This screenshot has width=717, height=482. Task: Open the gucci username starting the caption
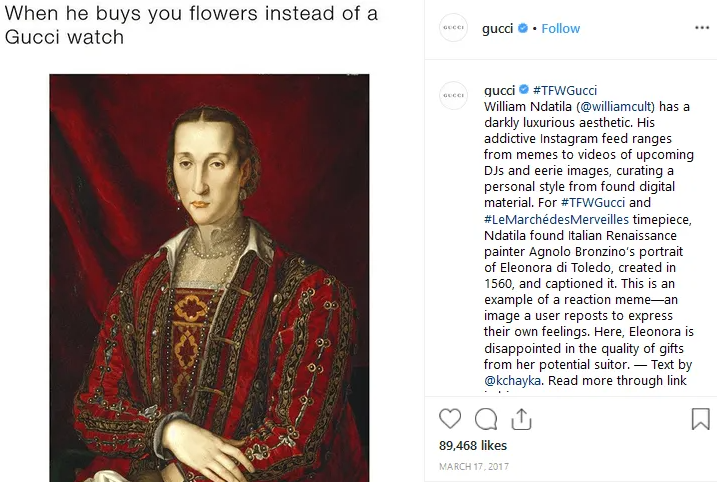tap(499, 90)
